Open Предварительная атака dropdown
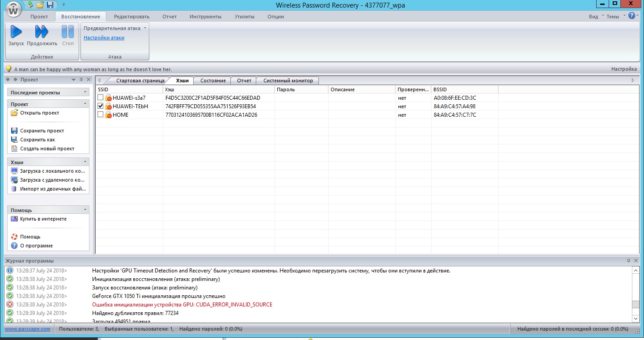Viewport: 644px width, 340px height. [x=115, y=28]
